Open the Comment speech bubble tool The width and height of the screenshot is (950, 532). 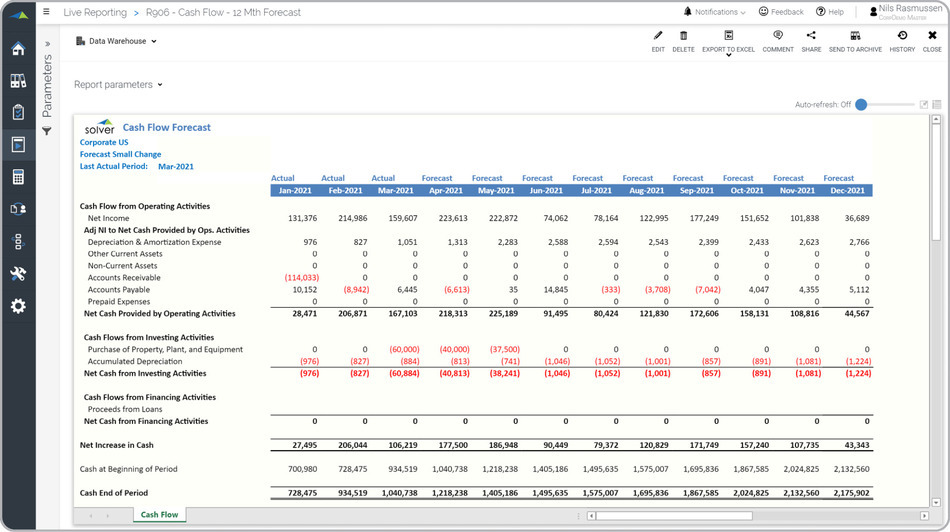(777, 37)
